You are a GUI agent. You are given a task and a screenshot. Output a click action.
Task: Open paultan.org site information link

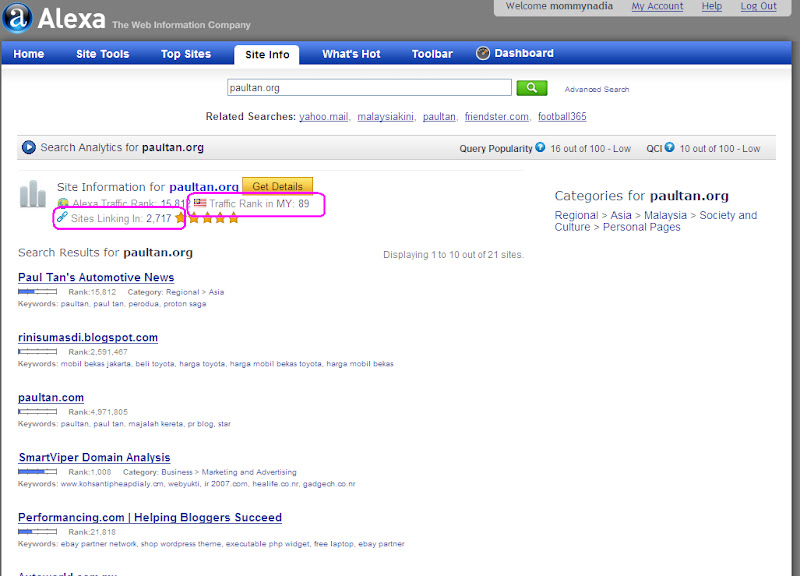point(204,187)
